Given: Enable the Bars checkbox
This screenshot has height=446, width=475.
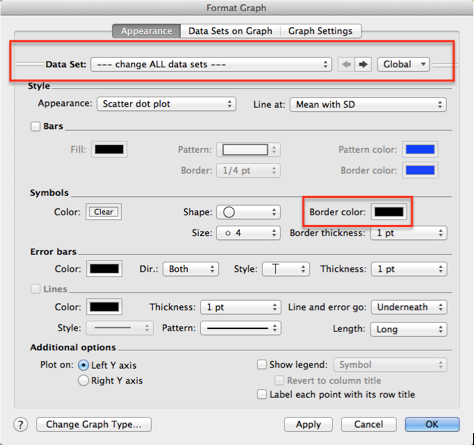Looking at the screenshot, I should click(x=35, y=126).
